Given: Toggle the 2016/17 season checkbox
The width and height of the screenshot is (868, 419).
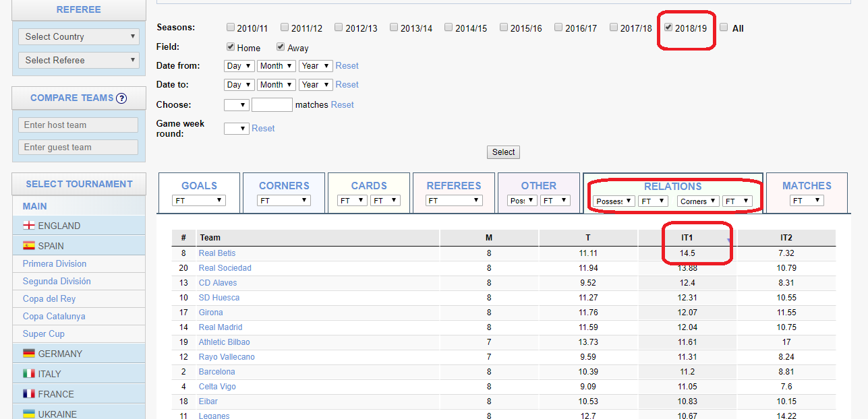Looking at the screenshot, I should [558, 28].
